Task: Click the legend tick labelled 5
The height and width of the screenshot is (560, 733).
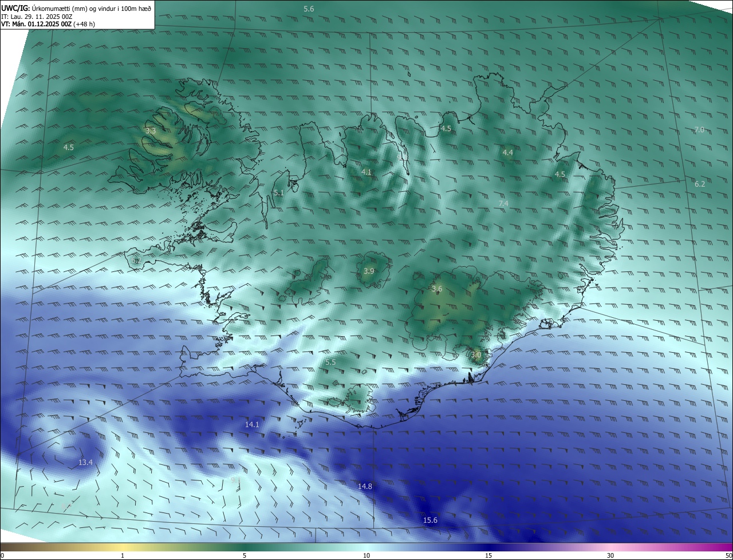Action: coord(245,556)
